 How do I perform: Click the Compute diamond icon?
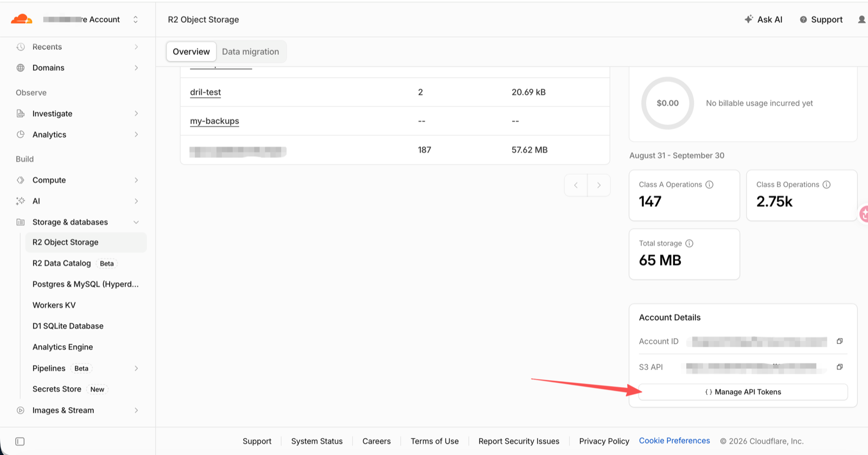[21, 180]
